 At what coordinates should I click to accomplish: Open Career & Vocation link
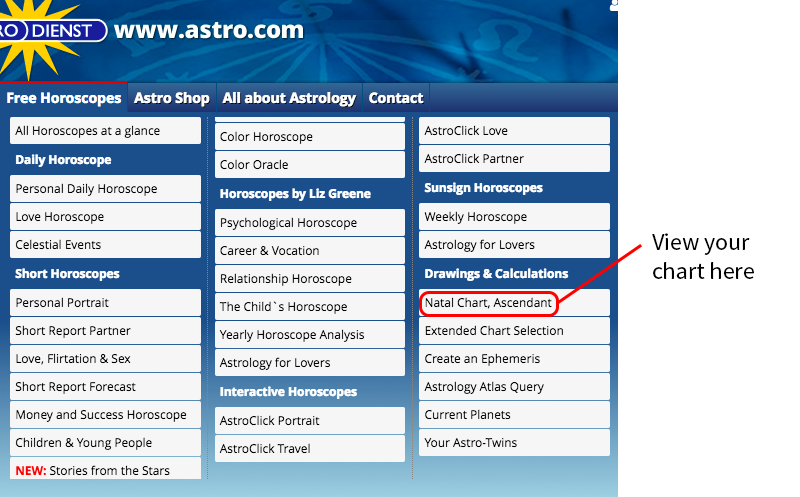point(310,251)
